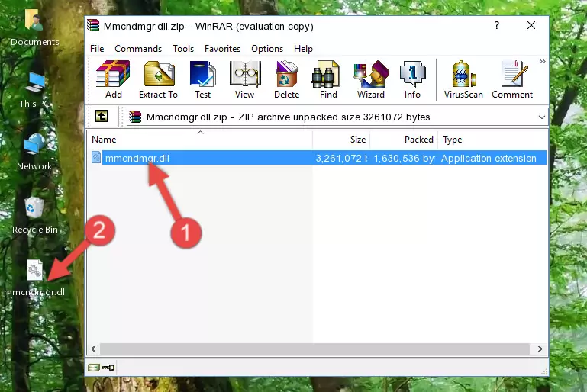The width and height of the screenshot is (587, 392).
Task: Expand hidden toolbar buttons chevron
Action: (542, 61)
